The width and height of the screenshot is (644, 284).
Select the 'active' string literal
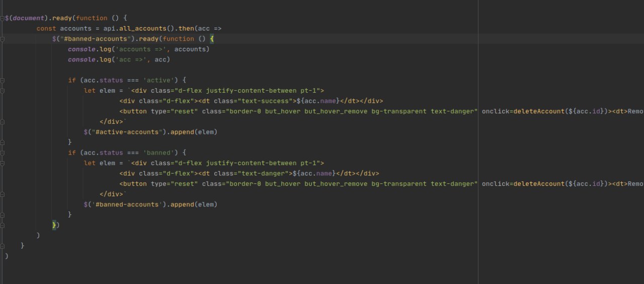tap(160, 80)
